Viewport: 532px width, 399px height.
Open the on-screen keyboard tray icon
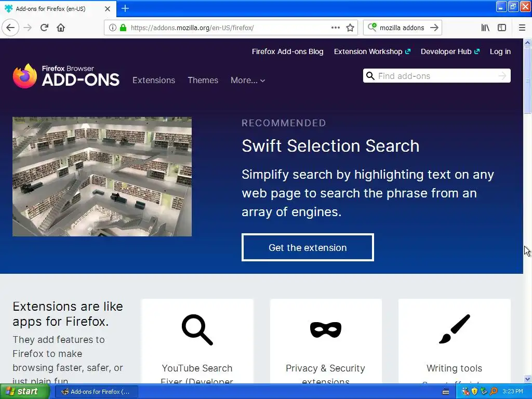[x=446, y=392]
